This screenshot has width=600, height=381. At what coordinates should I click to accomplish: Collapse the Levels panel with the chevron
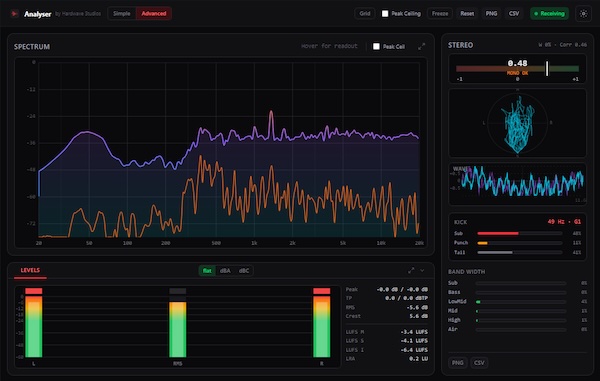422,270
